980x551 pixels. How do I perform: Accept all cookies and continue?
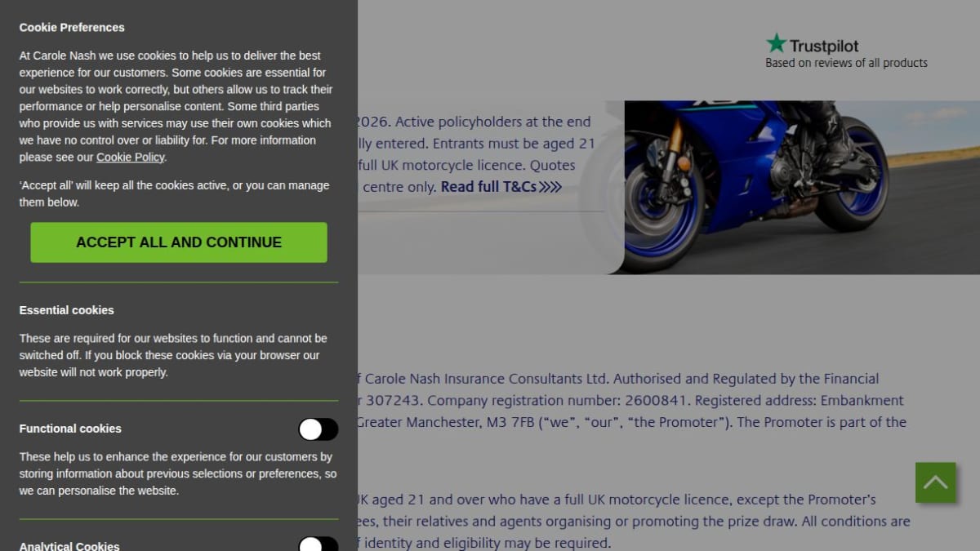coord(179,242)
